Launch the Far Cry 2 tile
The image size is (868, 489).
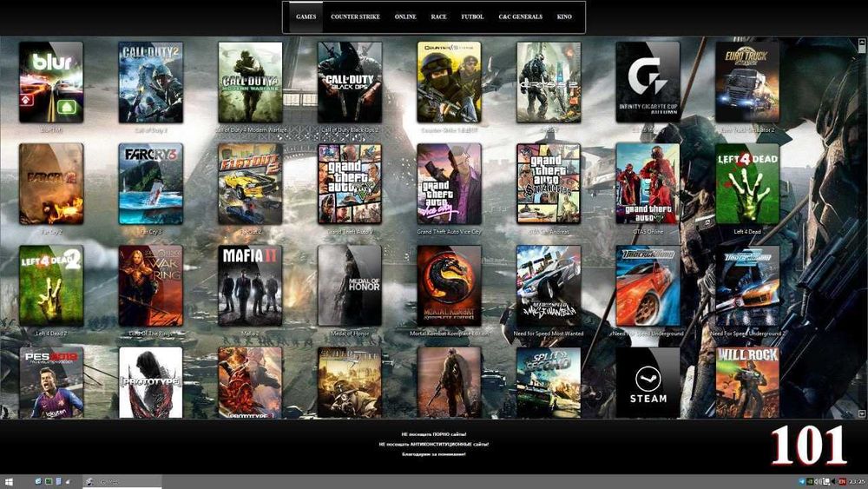(x=51, y=184)
